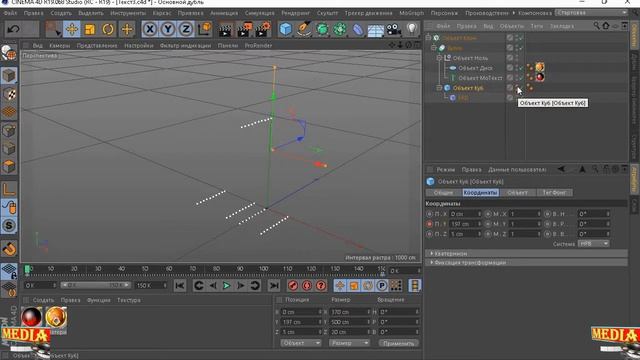Screen dimensions: 640x360
Task: Render the active view clapperboard
Action: (x=225, y=30)
